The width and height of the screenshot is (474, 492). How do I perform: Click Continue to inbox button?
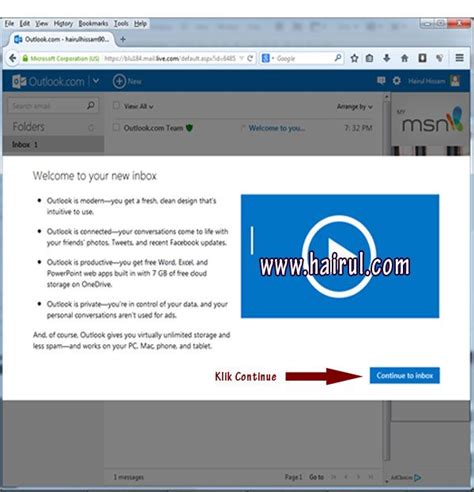(x=405, y=376)
